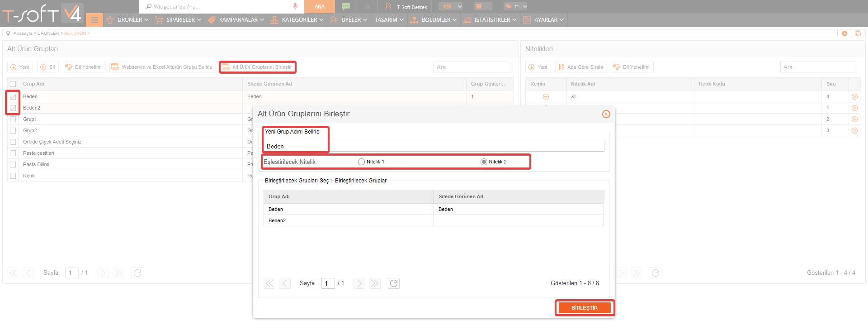Open the tr language dropdown

pos(516,6)
